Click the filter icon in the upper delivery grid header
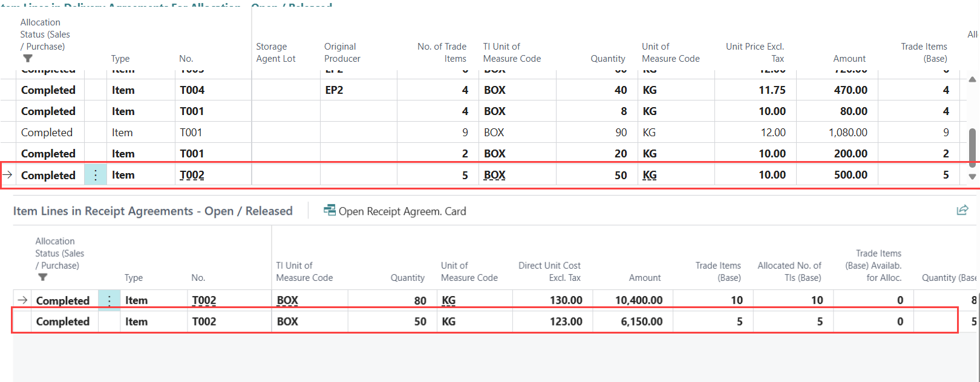This screenshot has width=980, height=382. pos(28,59)
